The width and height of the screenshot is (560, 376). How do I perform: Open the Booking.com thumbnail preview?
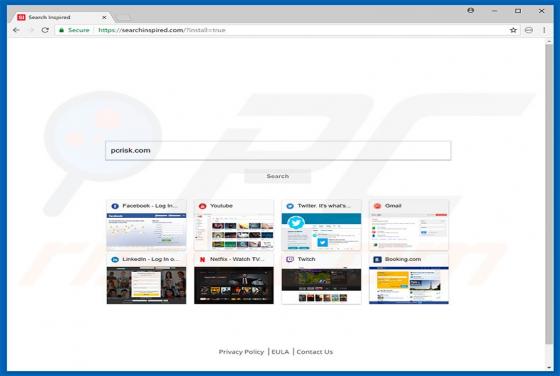pyautogui.click(x=409, y=285)
